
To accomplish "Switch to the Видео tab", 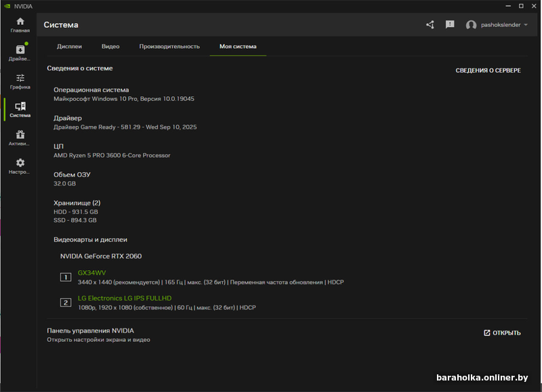I will [x=110, y=47].
